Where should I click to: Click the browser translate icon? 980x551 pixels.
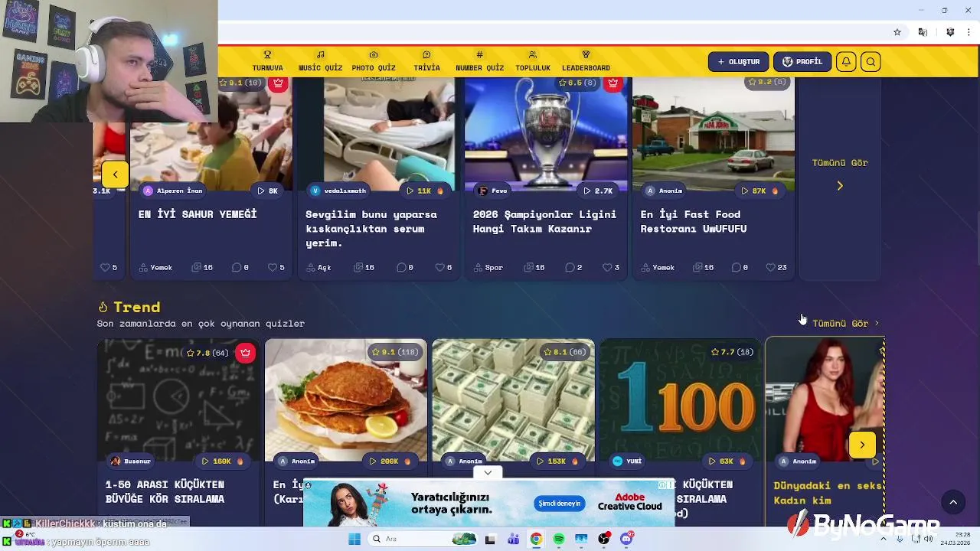(x=923, y=32)
